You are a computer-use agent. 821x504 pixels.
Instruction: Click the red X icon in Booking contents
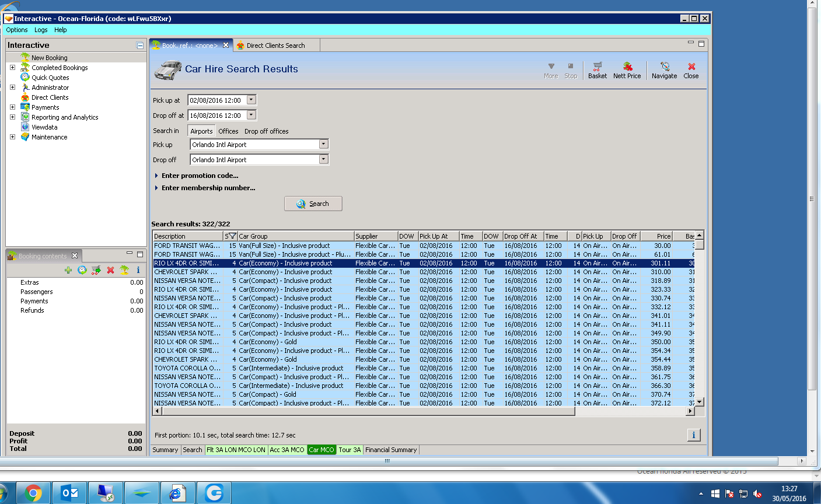[x=110, y=270]
